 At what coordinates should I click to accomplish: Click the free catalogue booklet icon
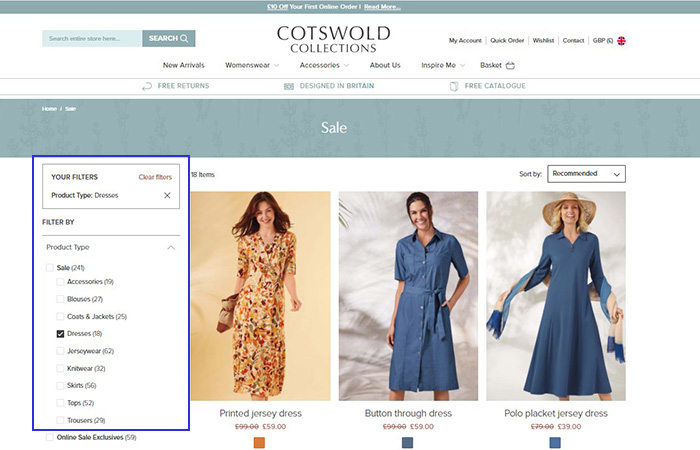point(454,86)
